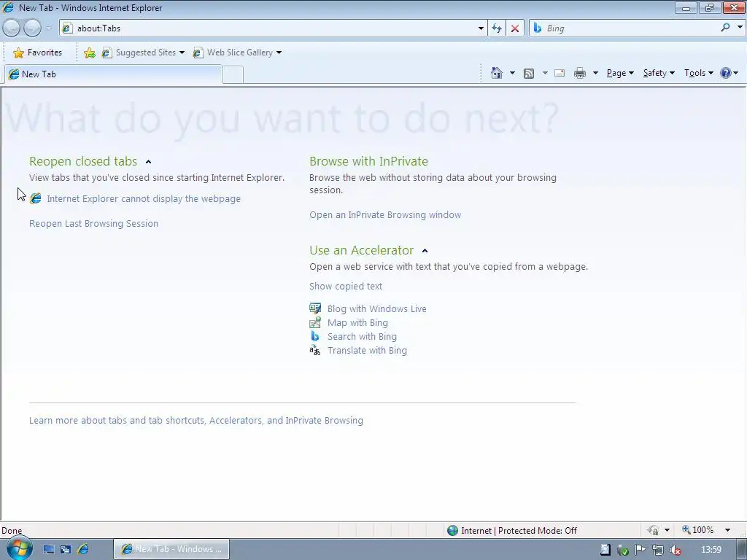Viewport: 747px width, 560px height.
Task: Launch Internet Explorer from quick launch
Action: [83, 549]
